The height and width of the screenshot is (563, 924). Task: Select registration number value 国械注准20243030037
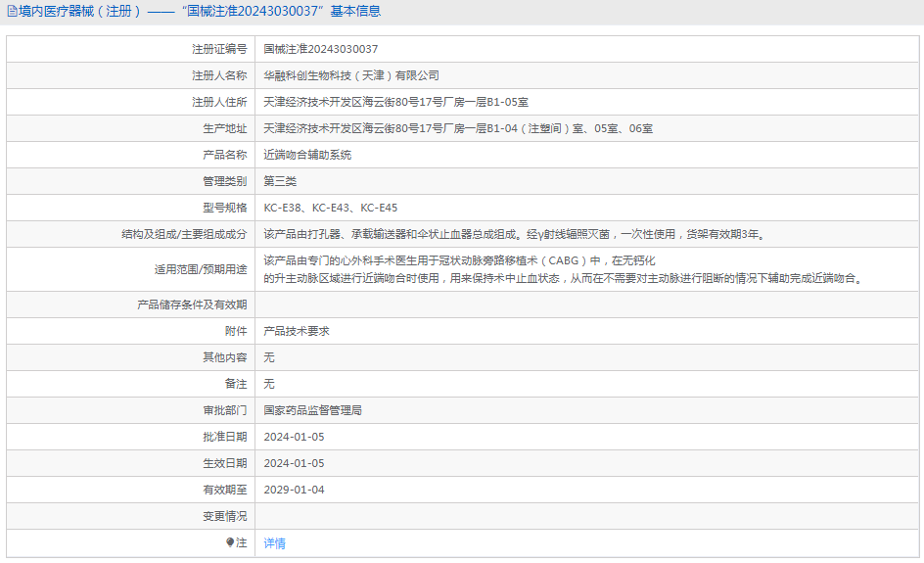point(321,49)
